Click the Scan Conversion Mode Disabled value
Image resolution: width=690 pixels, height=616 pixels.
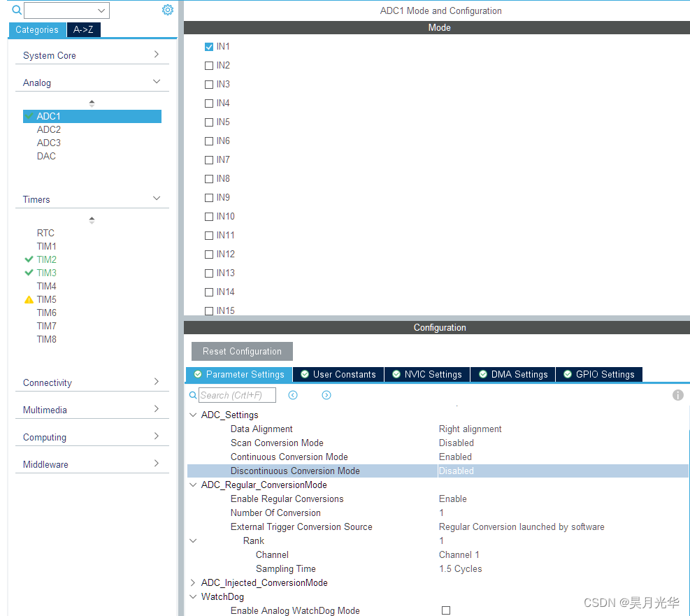(x=457, y=443)
